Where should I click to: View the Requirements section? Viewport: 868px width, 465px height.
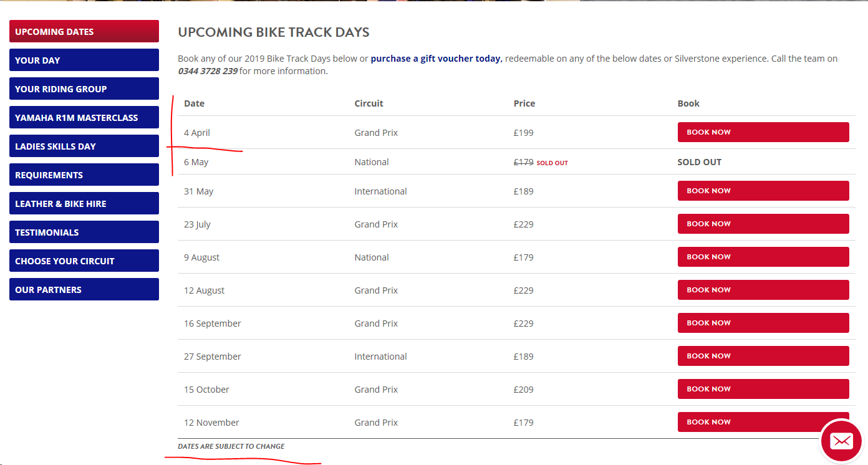coord(84,175)
